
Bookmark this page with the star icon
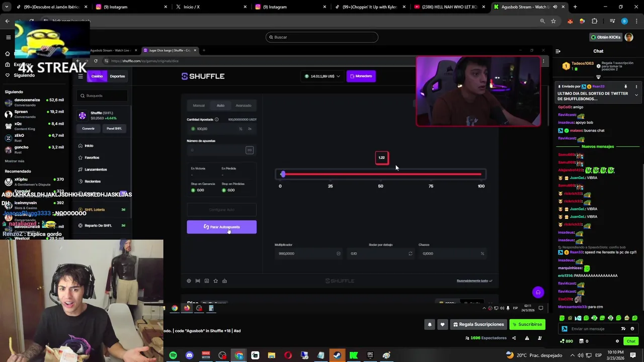553,21
